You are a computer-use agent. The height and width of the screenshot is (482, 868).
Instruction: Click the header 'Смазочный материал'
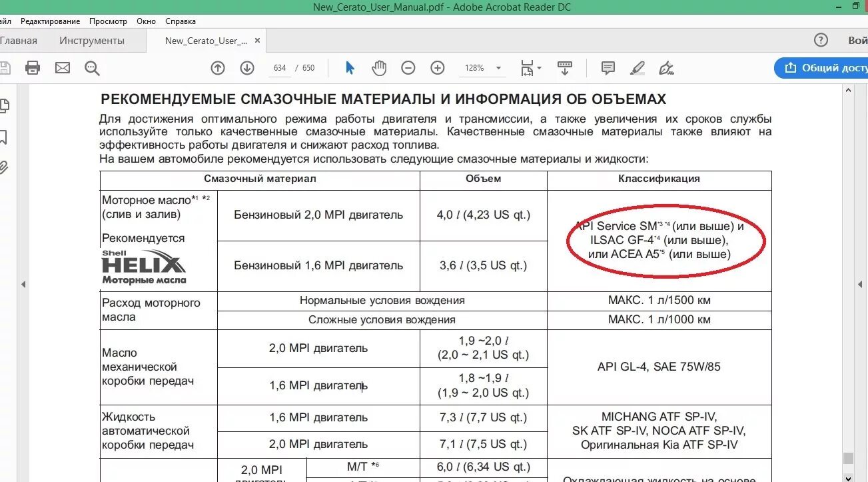(260, 179)
